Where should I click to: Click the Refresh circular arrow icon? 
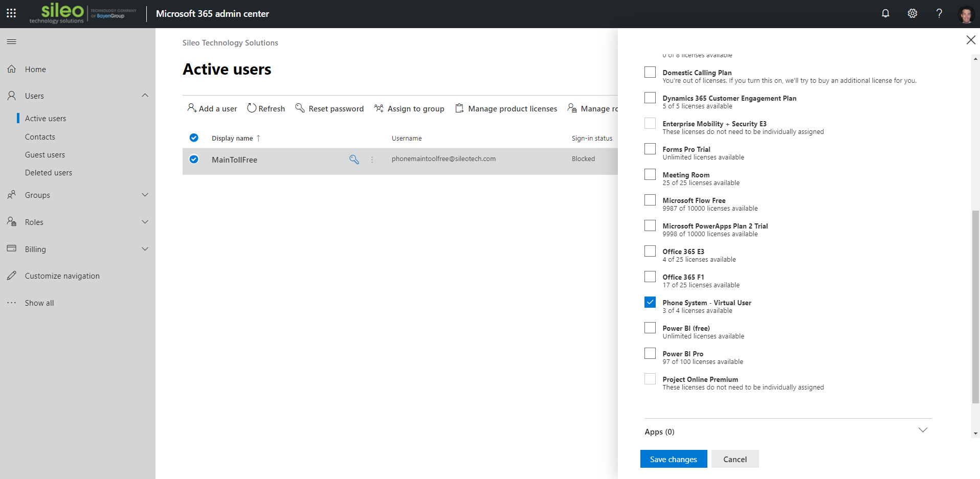pos(251,108)
